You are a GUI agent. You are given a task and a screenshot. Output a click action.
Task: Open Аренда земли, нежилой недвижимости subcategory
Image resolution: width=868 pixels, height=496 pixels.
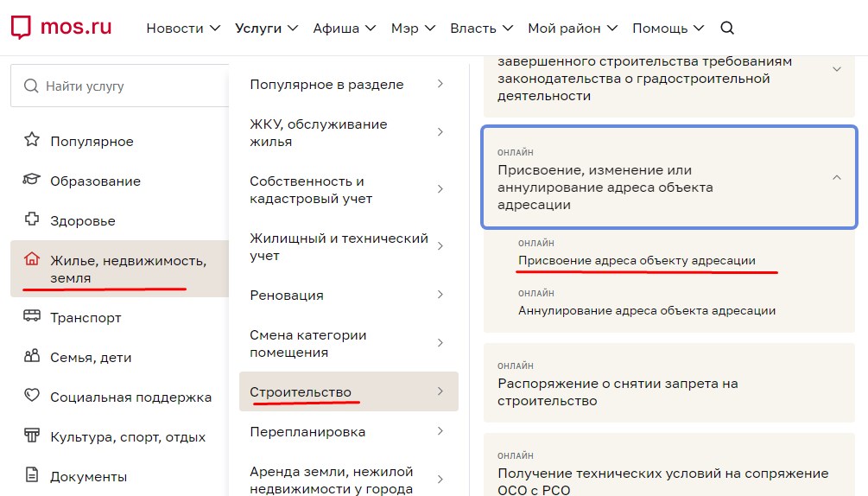coord(349,480)
